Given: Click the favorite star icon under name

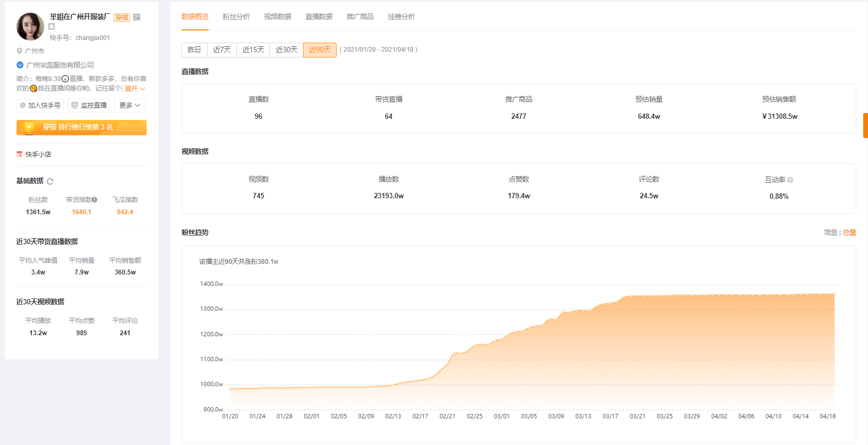Looking at the screenshot, I should [52, 27].
